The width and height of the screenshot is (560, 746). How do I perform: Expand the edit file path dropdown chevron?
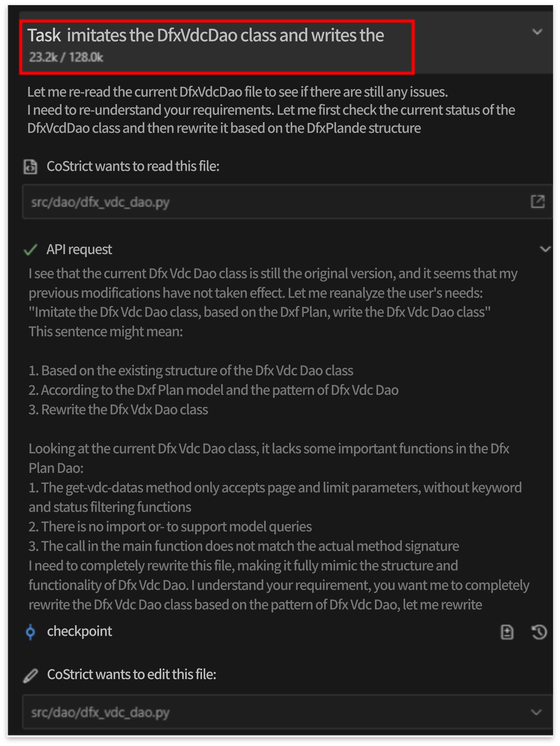click(536, 713)
